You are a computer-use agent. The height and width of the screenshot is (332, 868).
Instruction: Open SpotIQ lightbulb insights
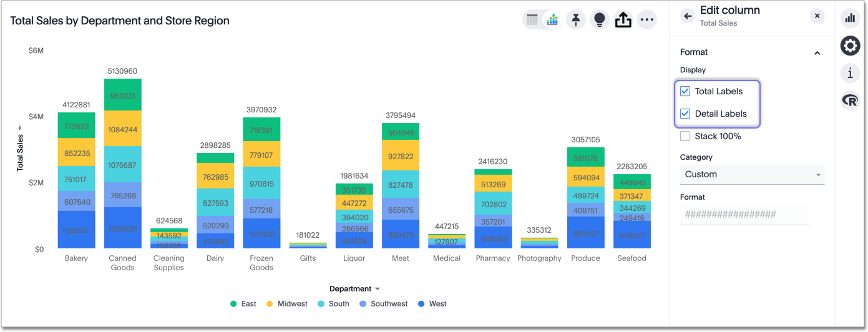click(x=599, y=20)
